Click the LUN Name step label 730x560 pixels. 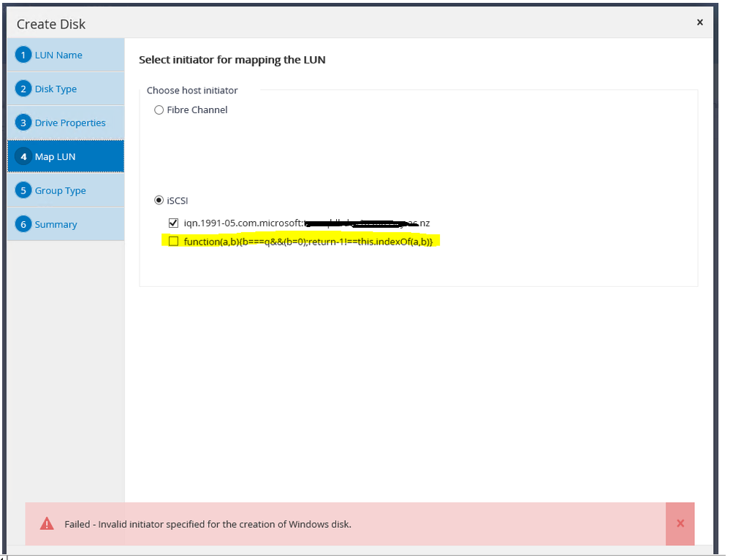click(59, 55)
